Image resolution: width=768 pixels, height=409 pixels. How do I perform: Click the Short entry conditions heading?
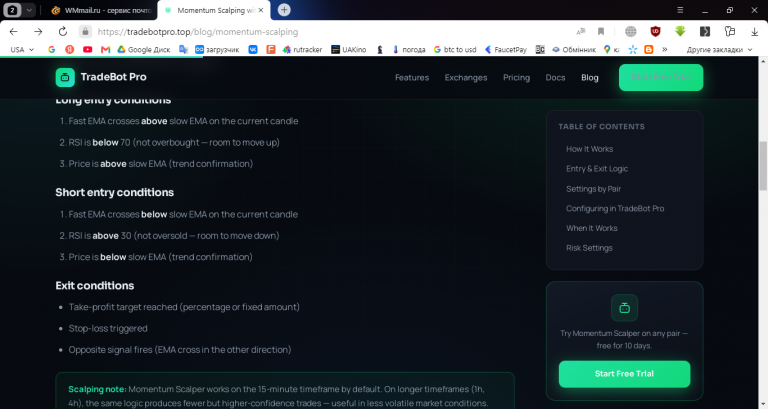click(115, 192)
